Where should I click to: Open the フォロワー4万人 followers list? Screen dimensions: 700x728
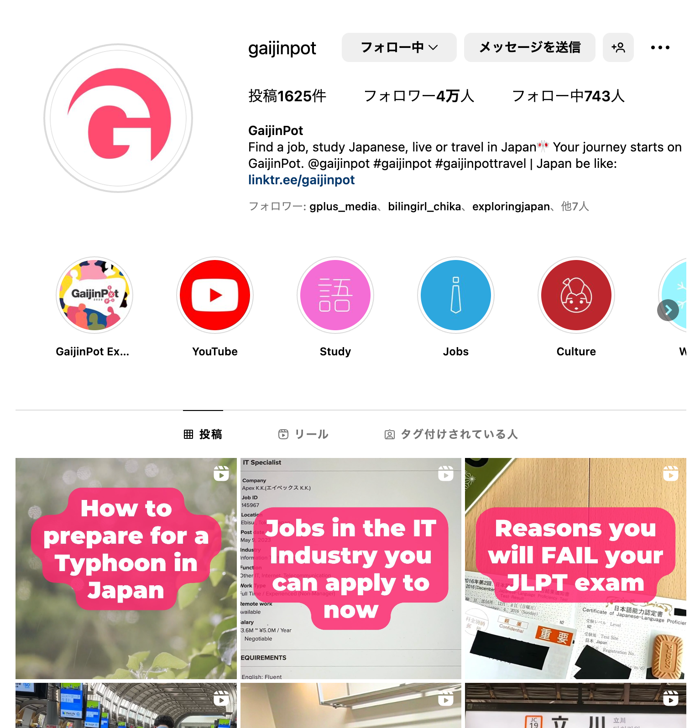click(x=419, y=96)
